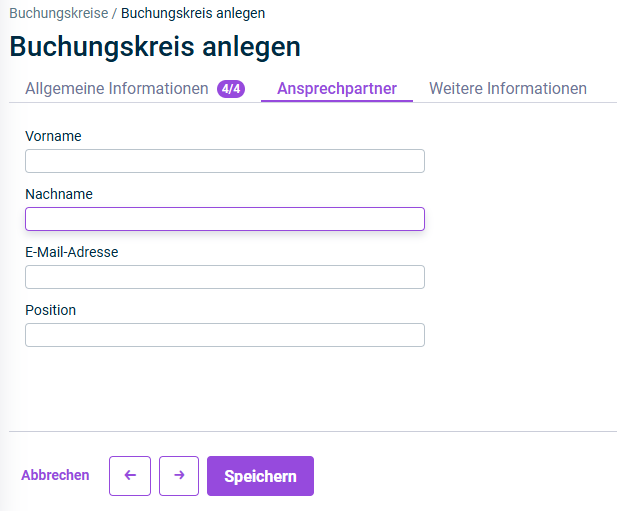
Task: Switch to Weitere Informationen tab
Action: 508,89
